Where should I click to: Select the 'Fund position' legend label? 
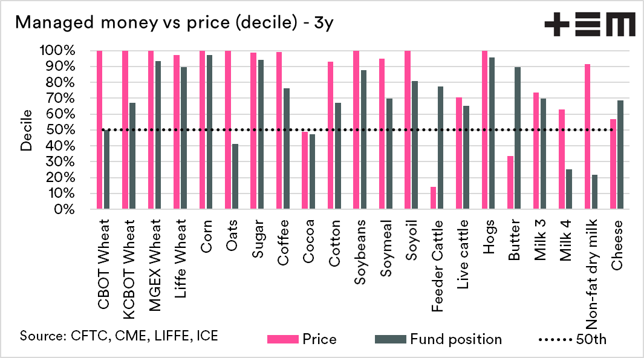[x=456, y=339]
